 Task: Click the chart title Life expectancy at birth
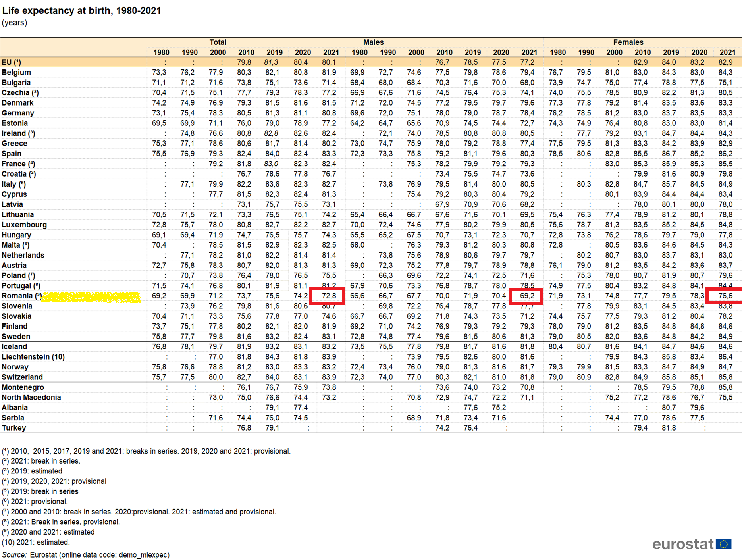coord(81,11)
